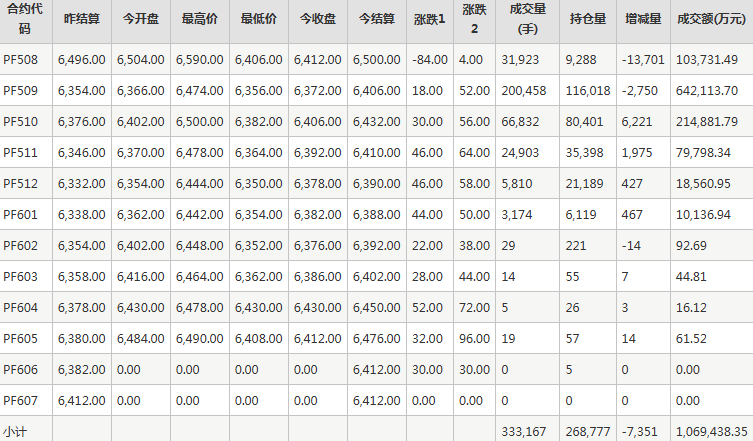This screenshot has width=753, height=441.
Task: Click PF508 change value -84.00
Action: pos(430,60)
